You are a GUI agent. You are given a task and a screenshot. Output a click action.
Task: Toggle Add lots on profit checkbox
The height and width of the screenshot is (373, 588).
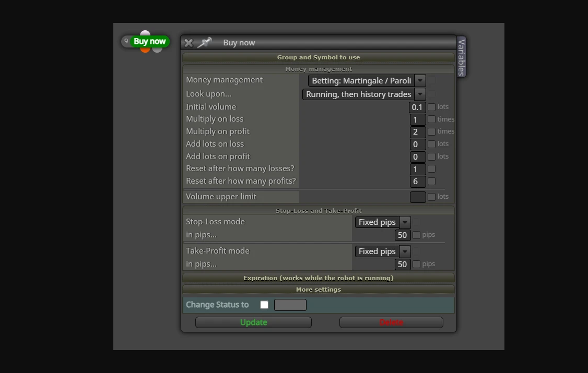click(x=432, y=157)
